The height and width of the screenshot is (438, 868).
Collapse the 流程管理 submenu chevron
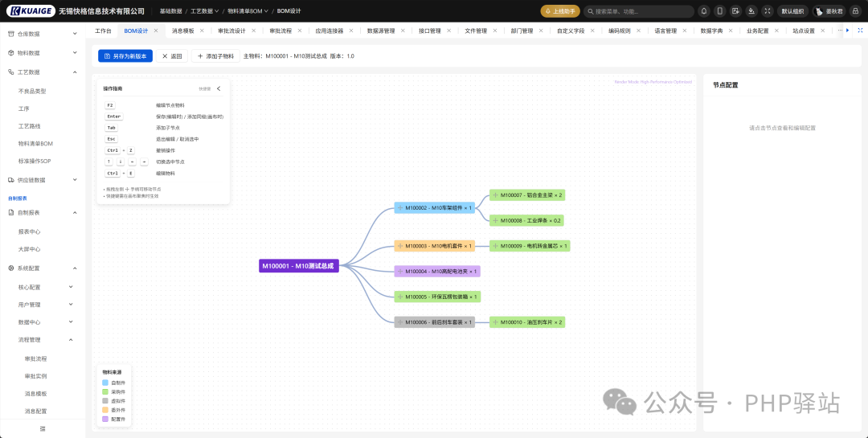[71, 339]
